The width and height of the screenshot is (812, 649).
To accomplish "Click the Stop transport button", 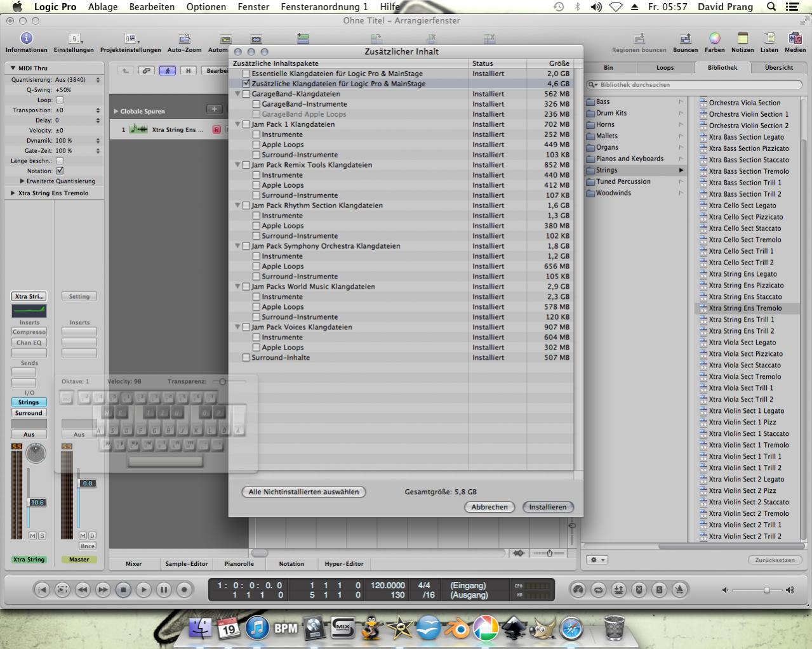I will [x=123, y=589].
